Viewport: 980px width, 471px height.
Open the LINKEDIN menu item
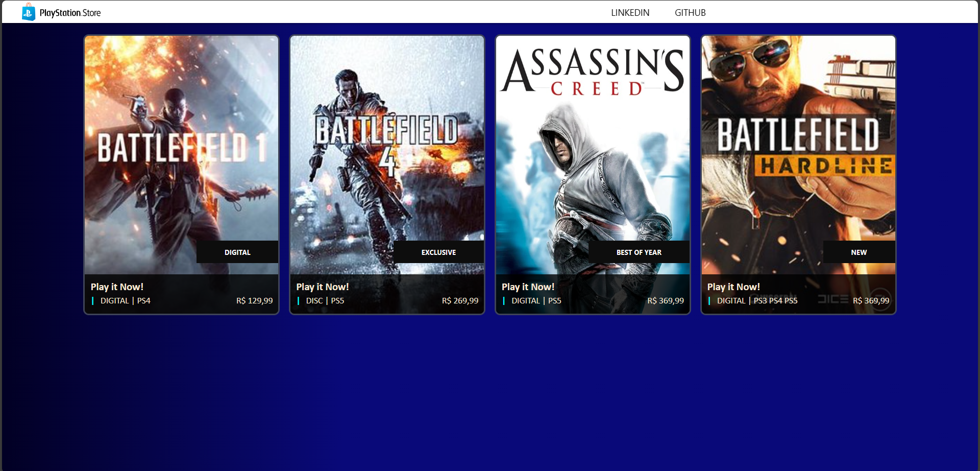tap(630, 12)
